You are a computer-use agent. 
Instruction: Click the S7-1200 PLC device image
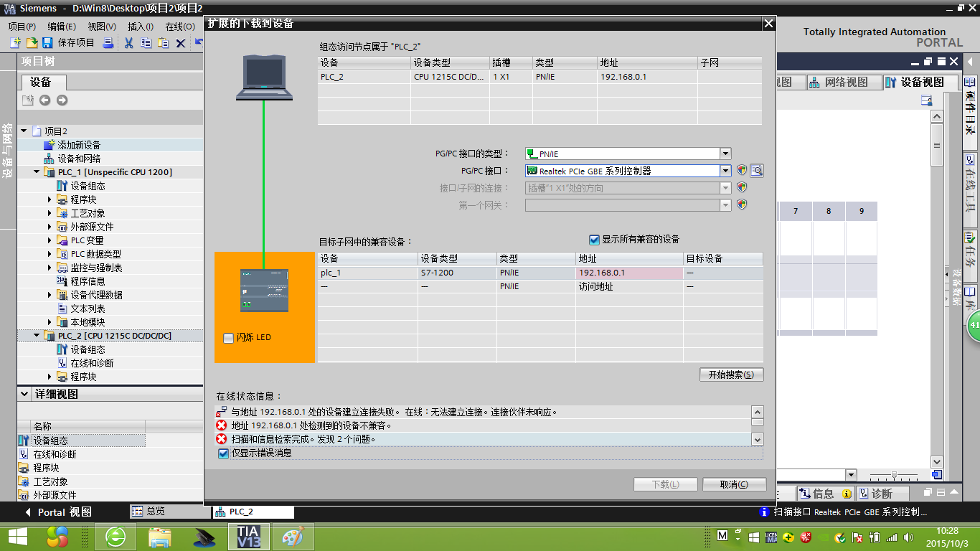point(264,291)
